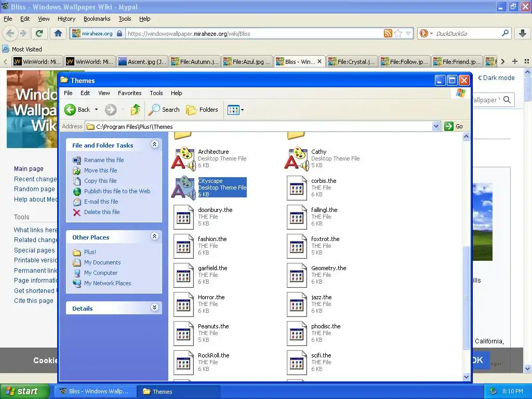Screen dimensions: 532x399
Task: Open the Favorites menu in Themes window
Action: click(129, 93)
